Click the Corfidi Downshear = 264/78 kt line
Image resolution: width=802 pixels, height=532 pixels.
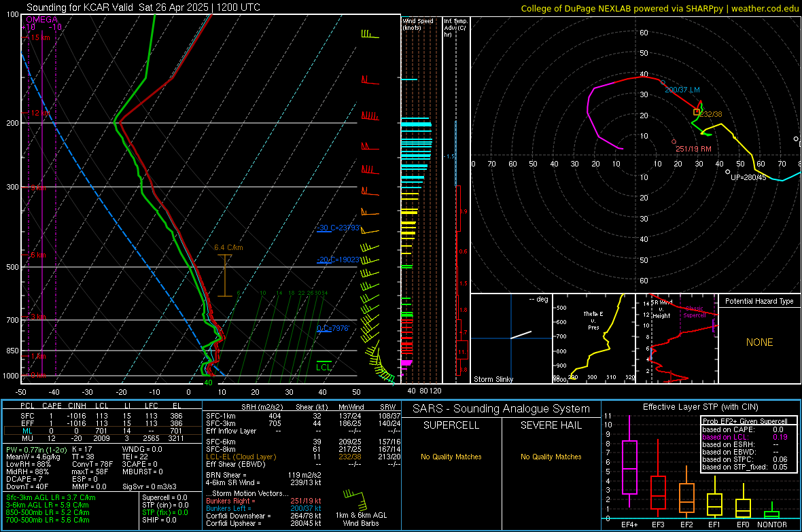(x=264, y=516)
